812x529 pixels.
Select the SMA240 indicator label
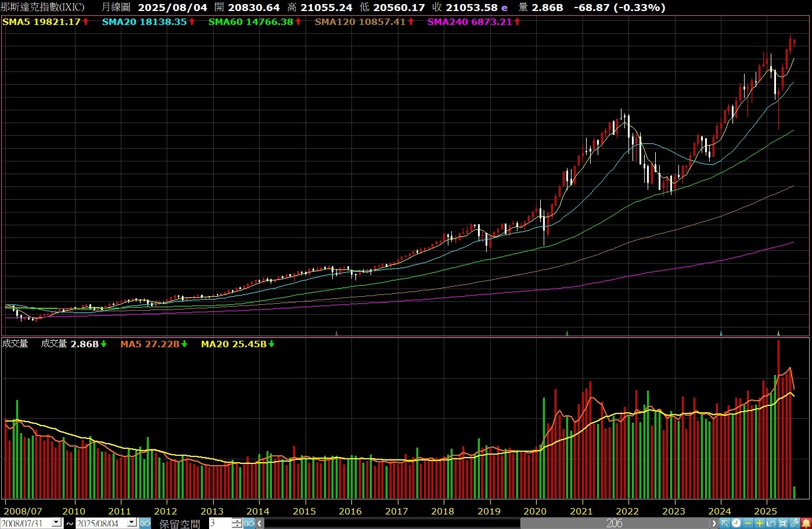tap(469, 21)
